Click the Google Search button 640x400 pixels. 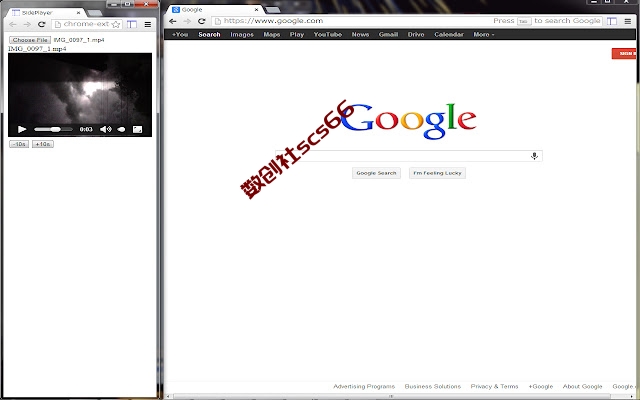(376, 173)
